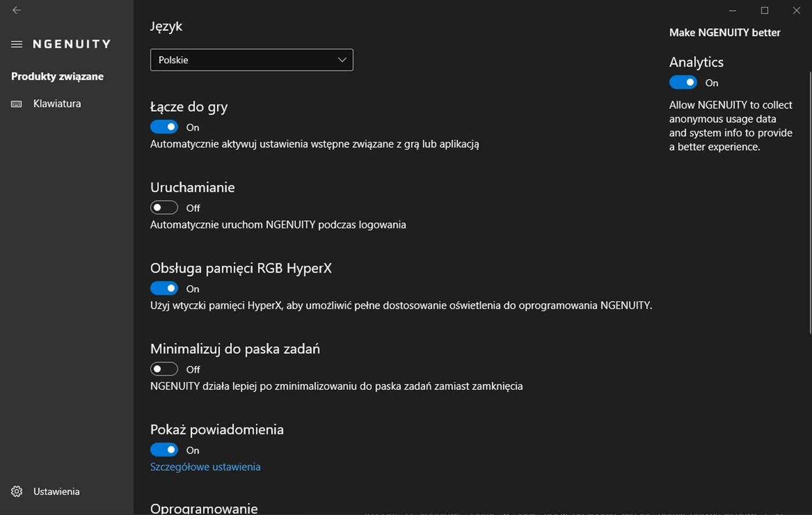Disable the Analytics toggle
Viewport: 812px width, 515px height.
click(683, 82)
